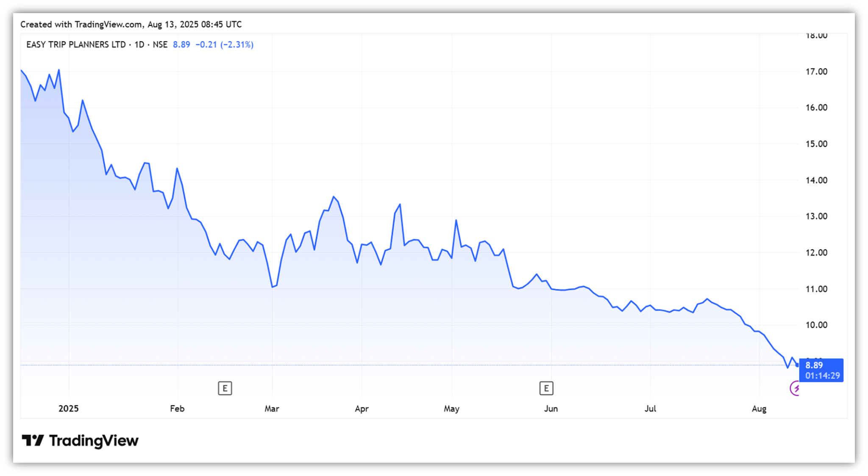This screenshot has height=476, width=868.
Task: Click the 2025 label on the time axis
Action: coord(68,409)
